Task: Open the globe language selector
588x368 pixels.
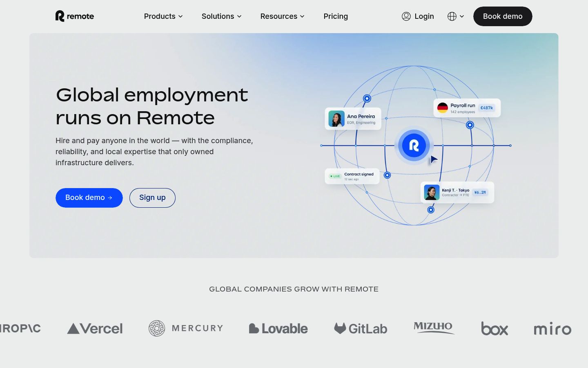Action: [456, 16]
